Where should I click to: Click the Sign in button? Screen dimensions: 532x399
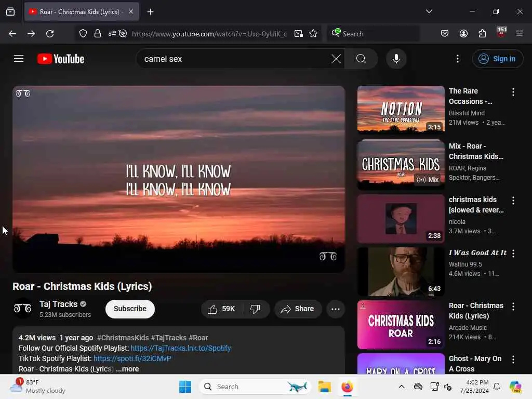click(497, 59)
